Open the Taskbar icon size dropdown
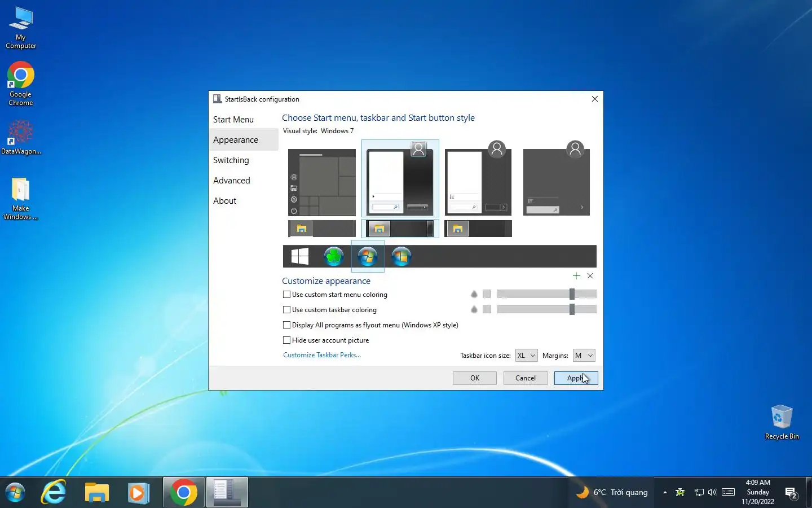This screenshot has width=812, height=508. [x=526, y=355]
